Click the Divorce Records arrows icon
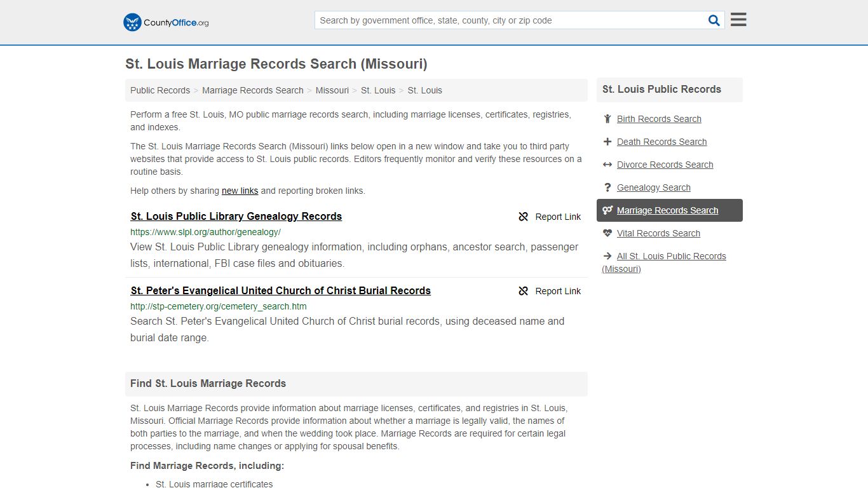Viewport: 868px width, 488px height. pos(607,165)
